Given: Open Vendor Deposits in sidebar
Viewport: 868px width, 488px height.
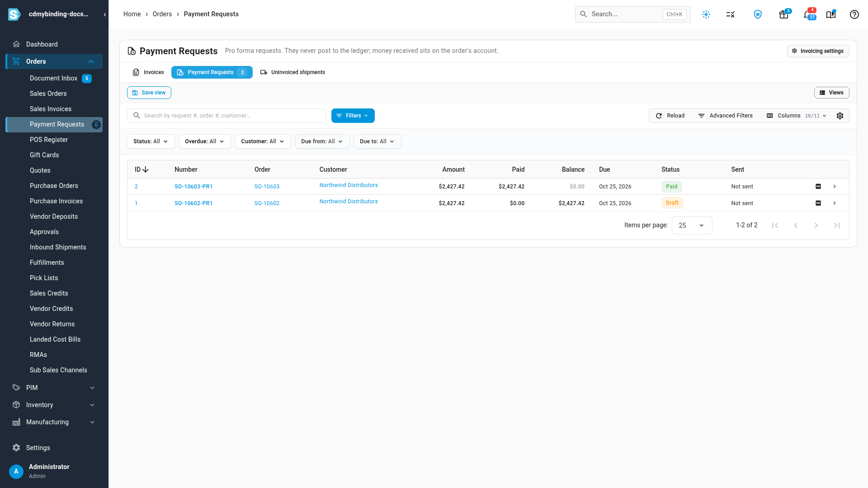Looking at the screenshot, I should (x=54, y=216).
